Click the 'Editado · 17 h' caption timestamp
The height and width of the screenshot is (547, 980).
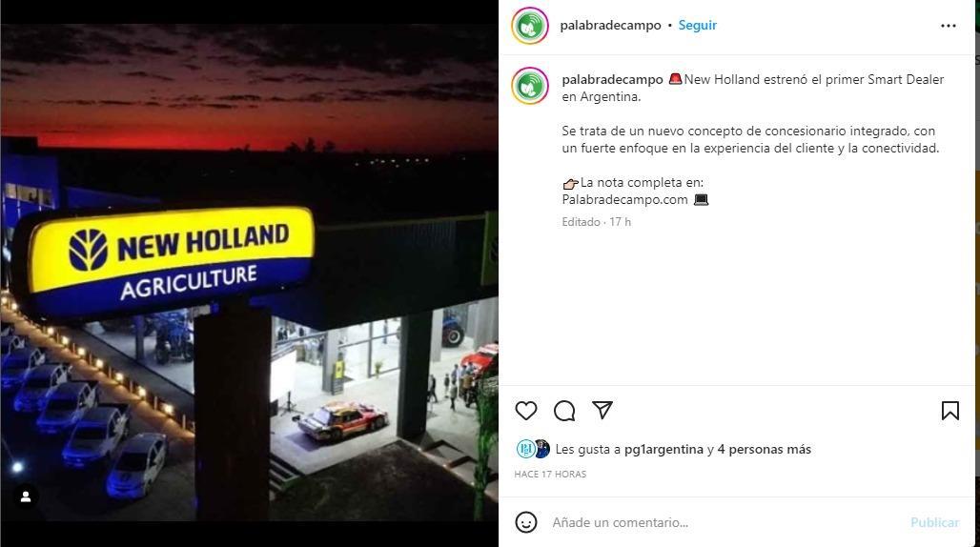pyautogui.click(x=596, y=222)
